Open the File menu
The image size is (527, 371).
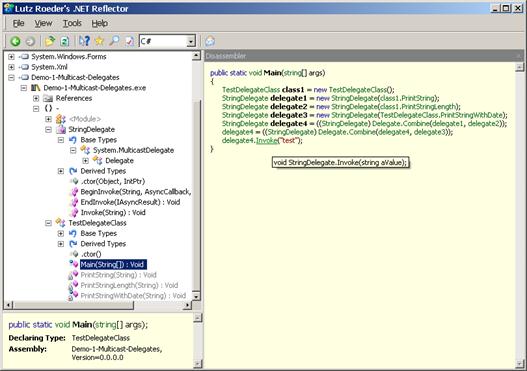point(18,23)
